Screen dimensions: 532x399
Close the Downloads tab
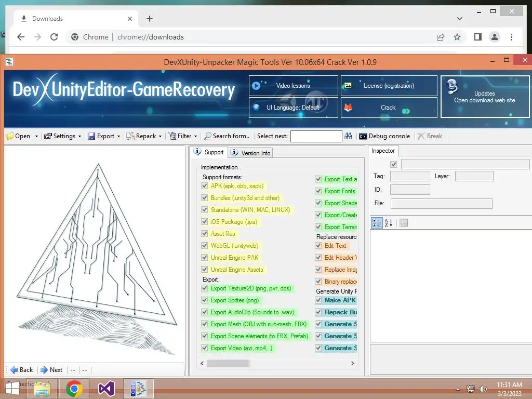tap(129, 19)
